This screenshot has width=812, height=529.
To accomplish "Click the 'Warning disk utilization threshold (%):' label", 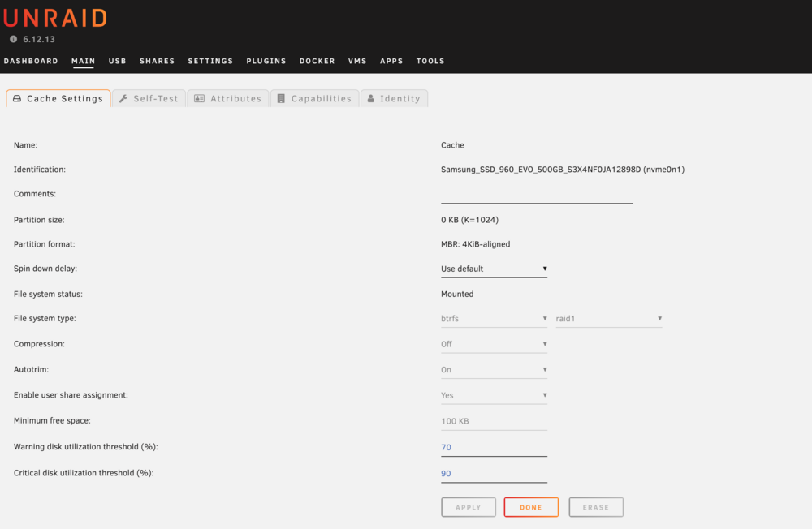I will tap(86, 447).
